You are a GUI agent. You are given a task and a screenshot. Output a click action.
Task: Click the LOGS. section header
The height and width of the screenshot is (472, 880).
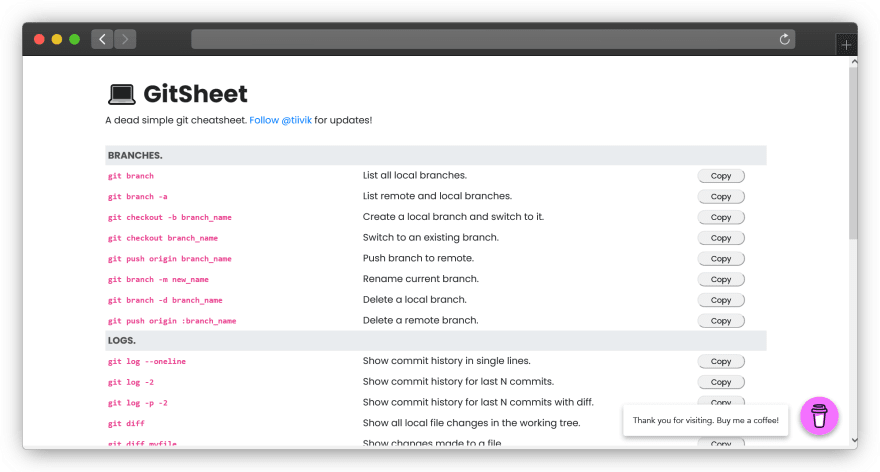point(436,341)
